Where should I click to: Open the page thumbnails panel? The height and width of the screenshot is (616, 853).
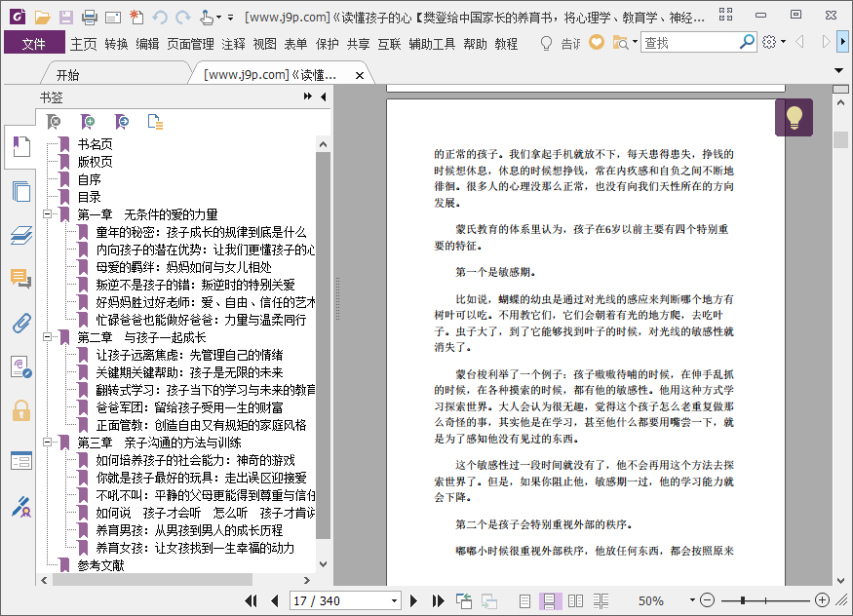tap(19, 191)
